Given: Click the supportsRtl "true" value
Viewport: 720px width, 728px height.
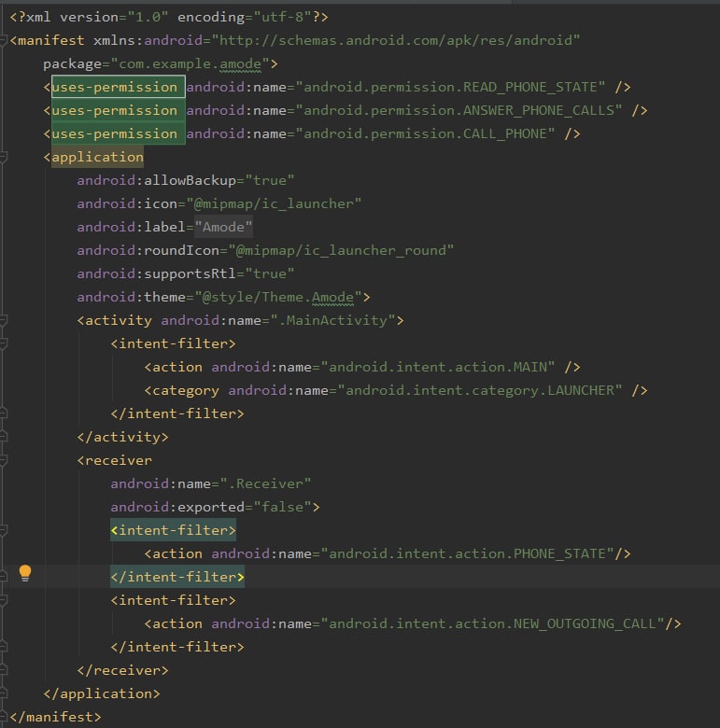Looking at the screenshot, I should tap(270, 273).
